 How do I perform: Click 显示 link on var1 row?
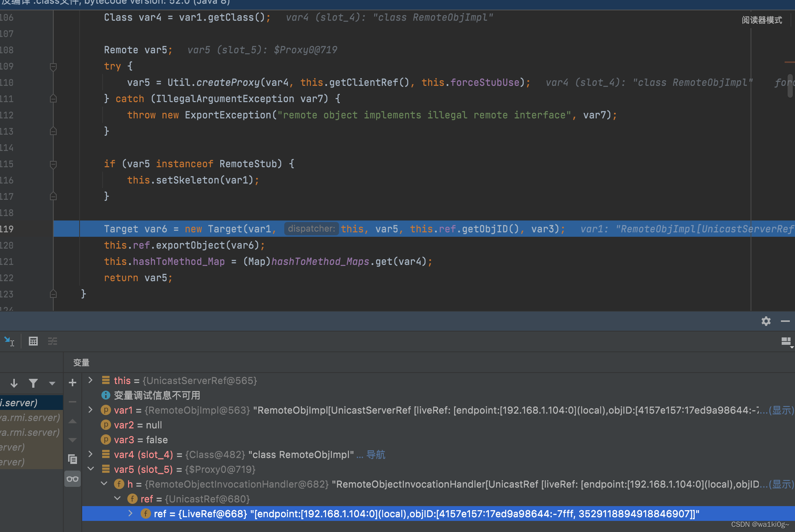[x=781, y=410]
